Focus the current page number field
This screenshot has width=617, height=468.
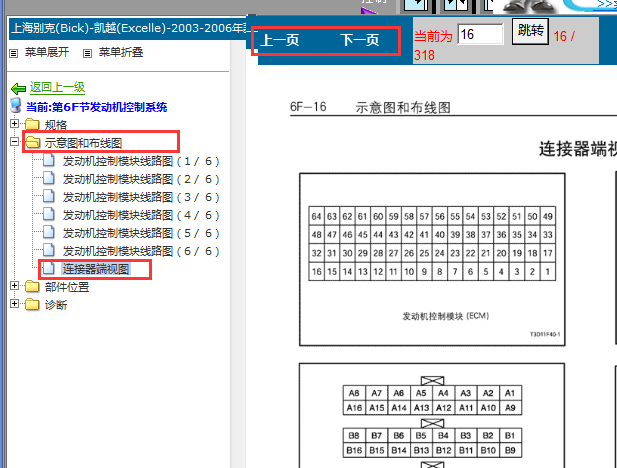tap(480, 34)
